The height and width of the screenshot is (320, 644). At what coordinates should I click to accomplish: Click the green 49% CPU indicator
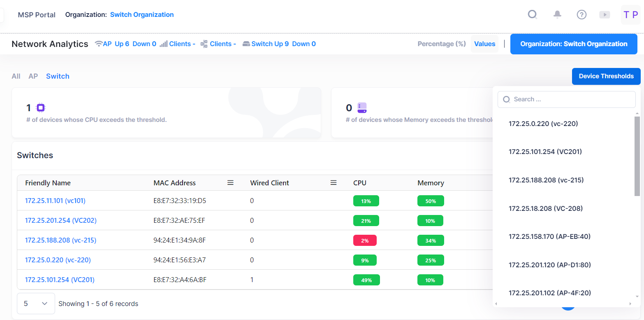point(366,280)
